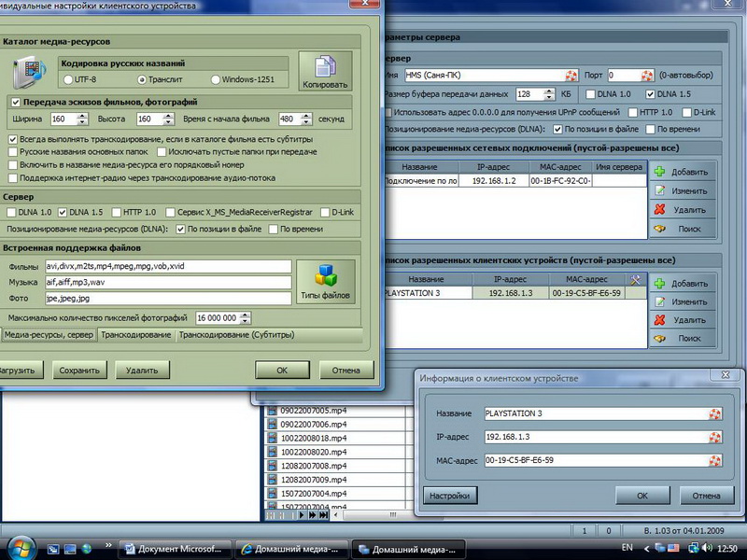Click Время с начала фильма stepper arrows

tap(307, 119)
